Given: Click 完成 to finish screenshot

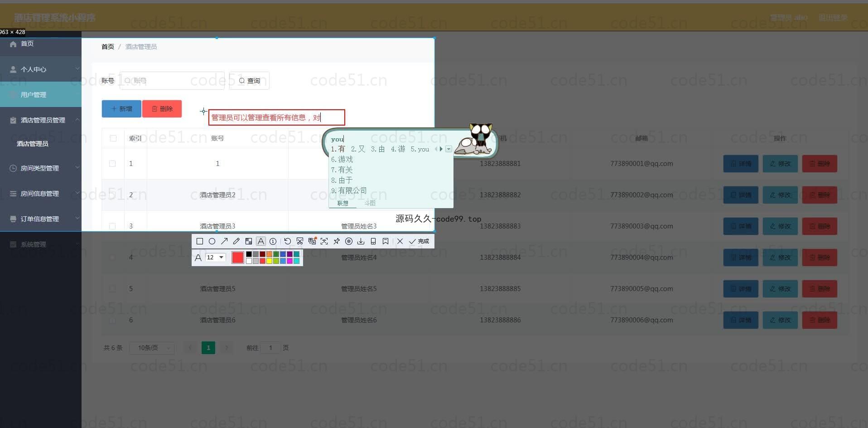Looking at the screenshot, I should click(x=419, y=241).
